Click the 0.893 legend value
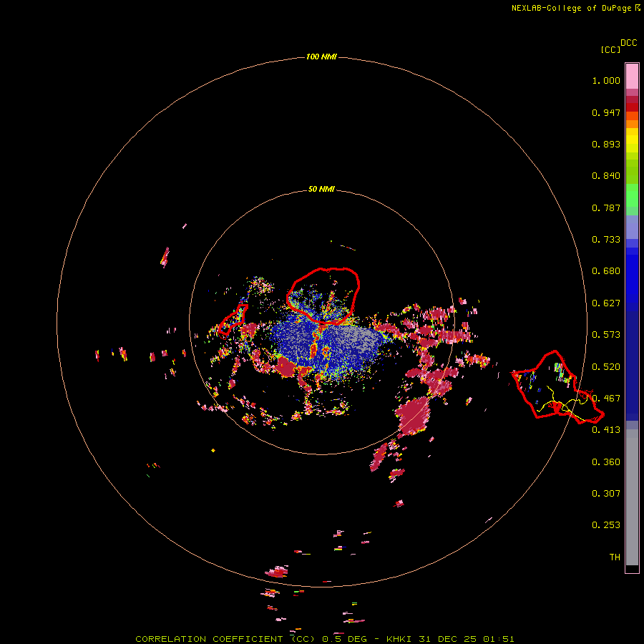 tap(606, 144)
